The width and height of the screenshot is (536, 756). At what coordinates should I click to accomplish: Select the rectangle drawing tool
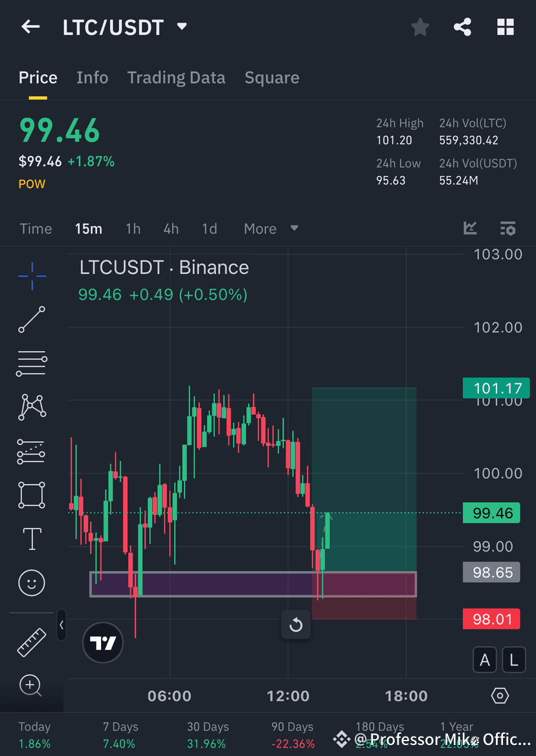click(x=30, y=494)
